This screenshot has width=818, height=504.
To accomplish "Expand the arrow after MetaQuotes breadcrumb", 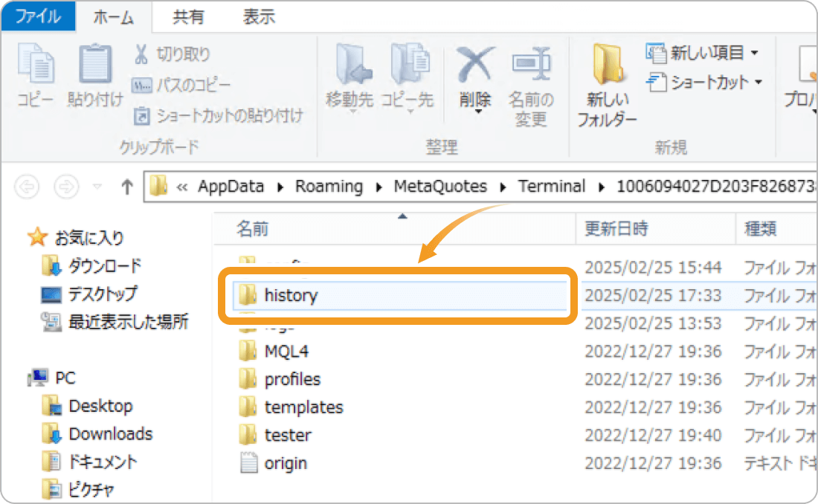I will [x=503, y=187].
